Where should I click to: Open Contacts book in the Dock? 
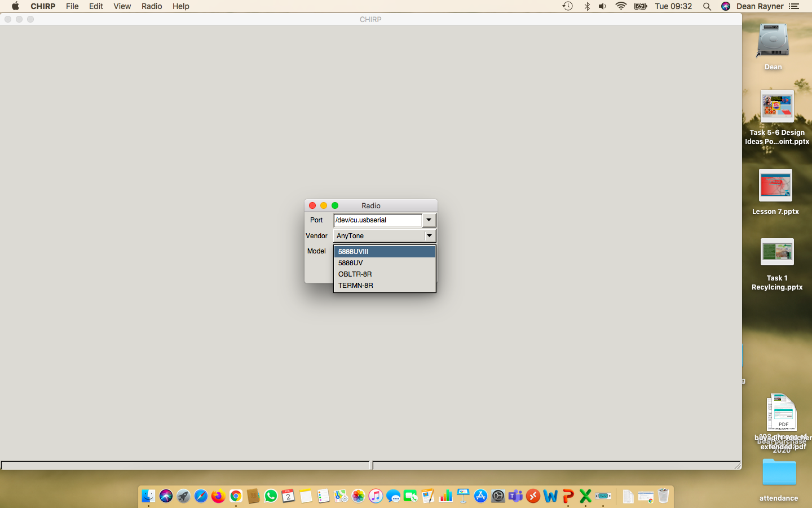tap(253, 496)
